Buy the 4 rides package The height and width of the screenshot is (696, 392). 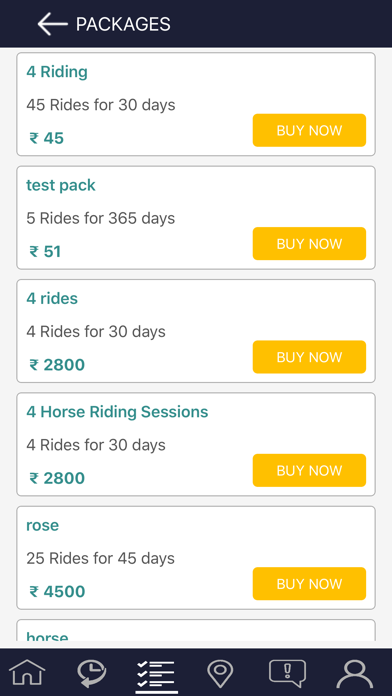[x=309, y=357]
